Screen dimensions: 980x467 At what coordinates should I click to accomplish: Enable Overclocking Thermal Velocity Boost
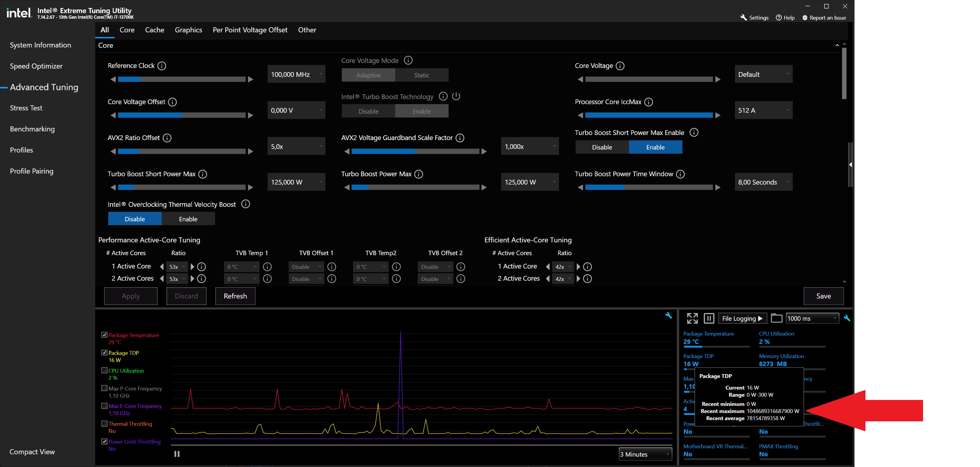188,219
